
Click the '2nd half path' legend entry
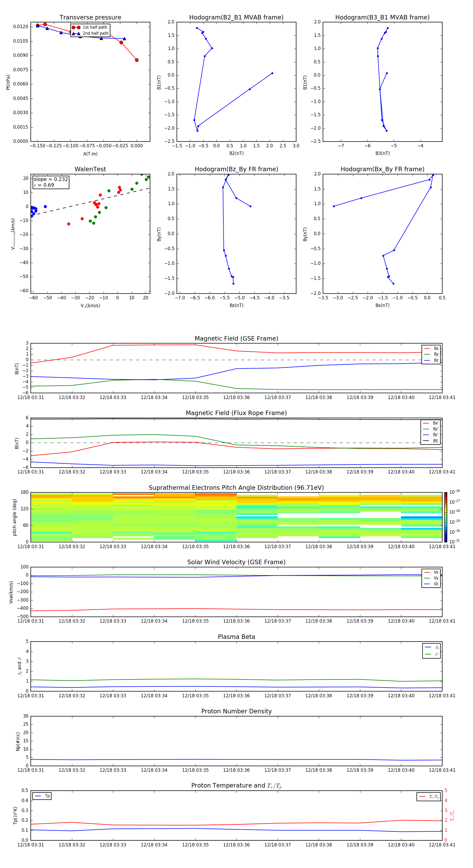[x=90, y=33]
